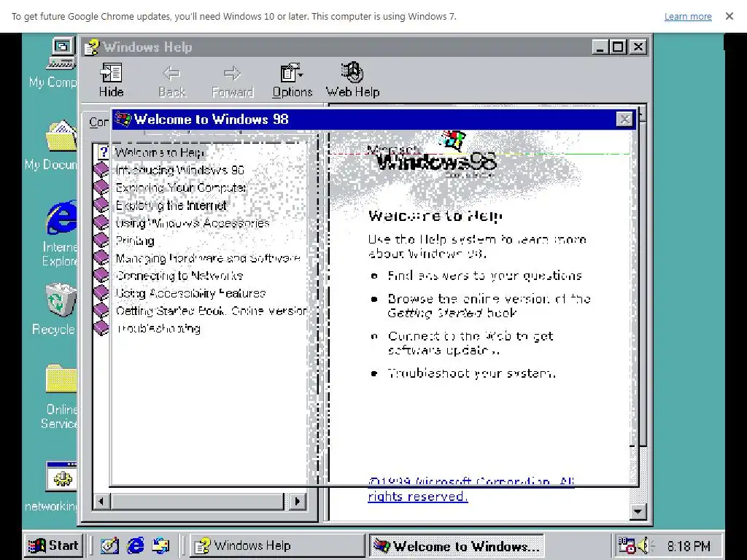Switch to Windows Help taskbar button
The image size is (747, 560).
click(276, 545)
